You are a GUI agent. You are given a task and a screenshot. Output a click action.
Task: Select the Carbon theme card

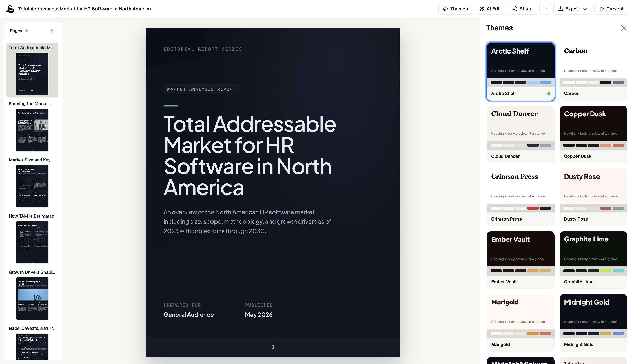point(593,72)
